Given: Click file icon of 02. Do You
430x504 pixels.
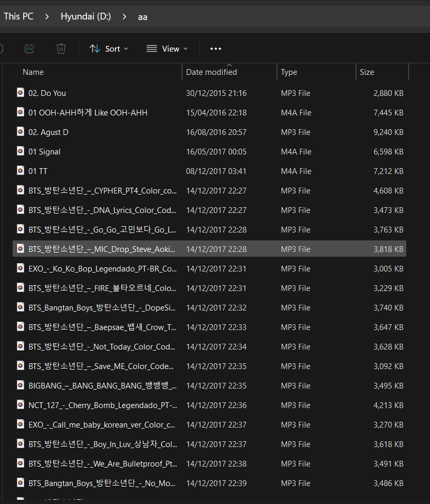Looking at the screenshot, I should (x=21, y=93).
